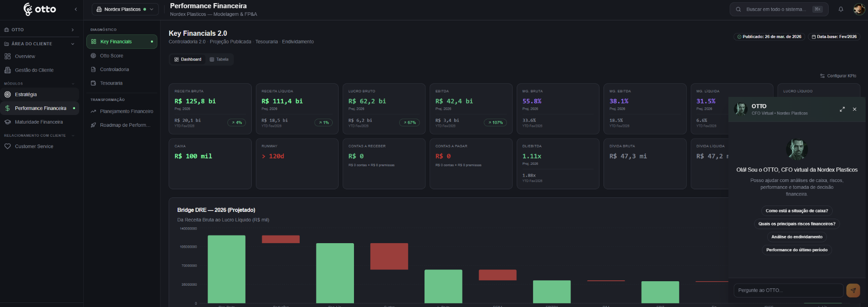The image size is (868, 307).
Task: Open Customer Service
Action: [34, 147]
